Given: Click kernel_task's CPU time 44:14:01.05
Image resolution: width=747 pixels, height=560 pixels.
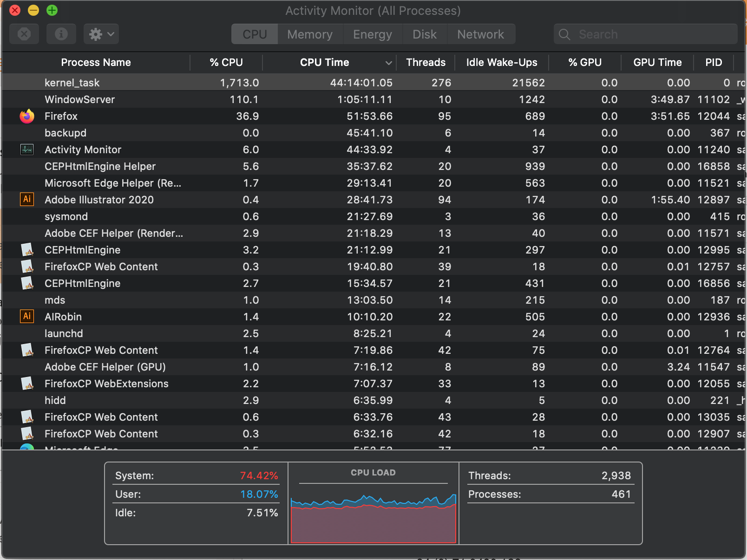Looking at the screenshot, I should pyautogui.click(x=361, y=83).
